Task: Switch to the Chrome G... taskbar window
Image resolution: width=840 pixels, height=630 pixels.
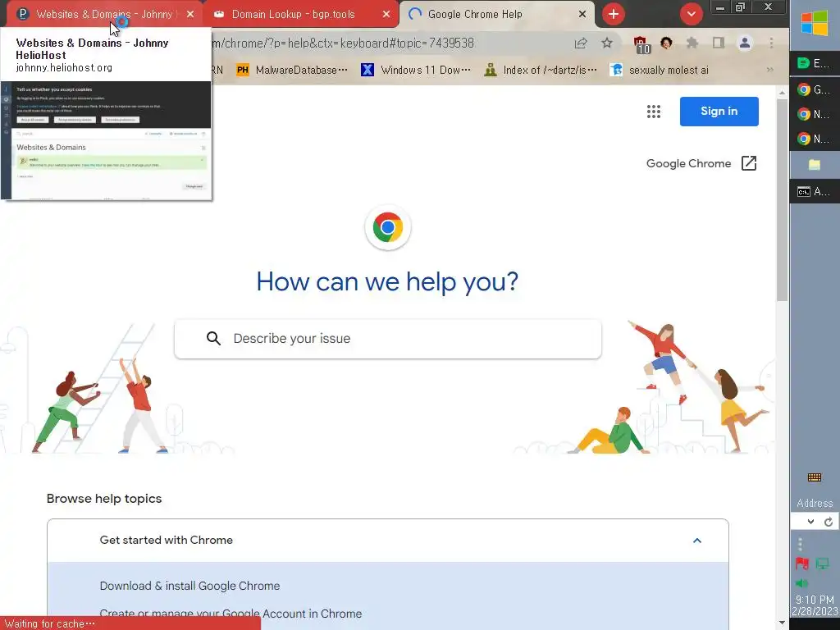Action: (815, 89)
